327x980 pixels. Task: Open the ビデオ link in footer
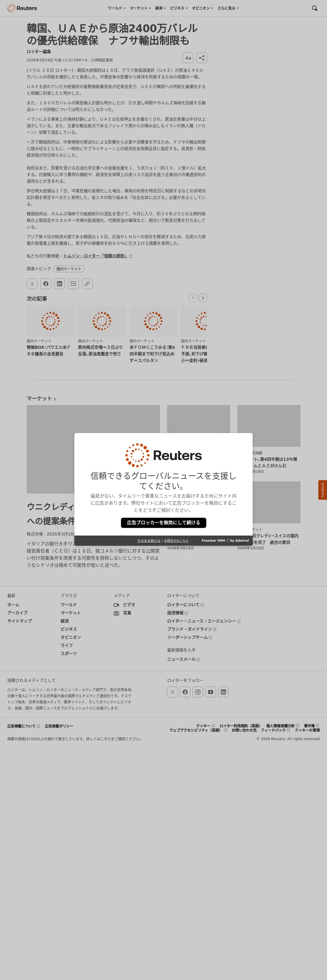[x=125, y=604]
